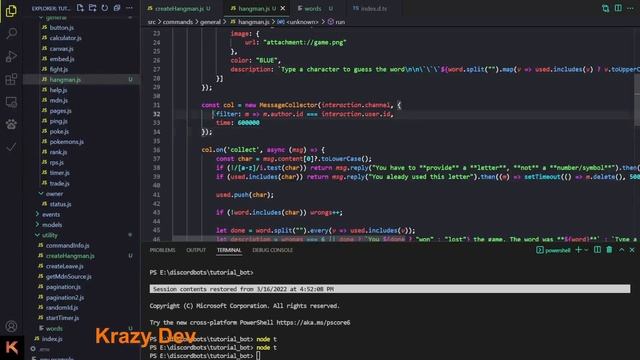Add a new terminal instance
640x360 pixels.
(578, 250)
